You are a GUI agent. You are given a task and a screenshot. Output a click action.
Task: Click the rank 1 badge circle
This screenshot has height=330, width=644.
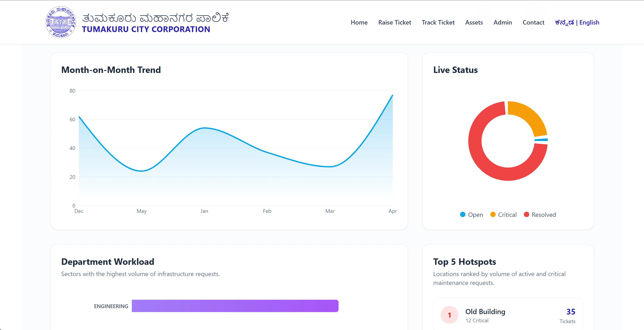click(449, 315)
